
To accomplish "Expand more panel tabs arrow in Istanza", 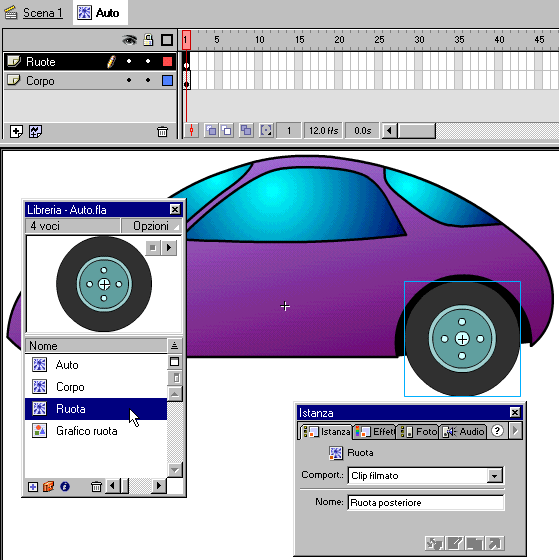I will [x=515, y=431].
